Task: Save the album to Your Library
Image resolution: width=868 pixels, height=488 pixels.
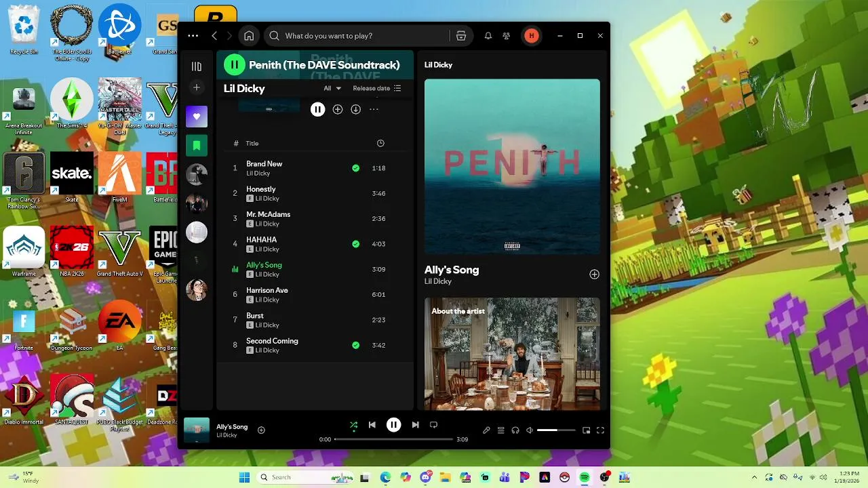Action: pos(338,109)
